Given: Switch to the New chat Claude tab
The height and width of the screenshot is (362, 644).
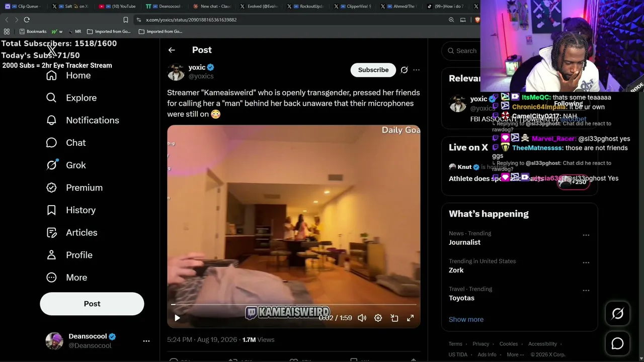Looking at the screenshot, I should pyautogui.click(x=212, y=7).
